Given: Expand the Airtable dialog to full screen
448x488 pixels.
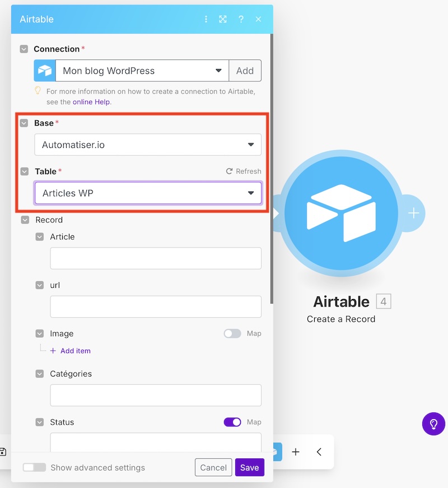Looking at the screenshot, I should tap(223, 19).
